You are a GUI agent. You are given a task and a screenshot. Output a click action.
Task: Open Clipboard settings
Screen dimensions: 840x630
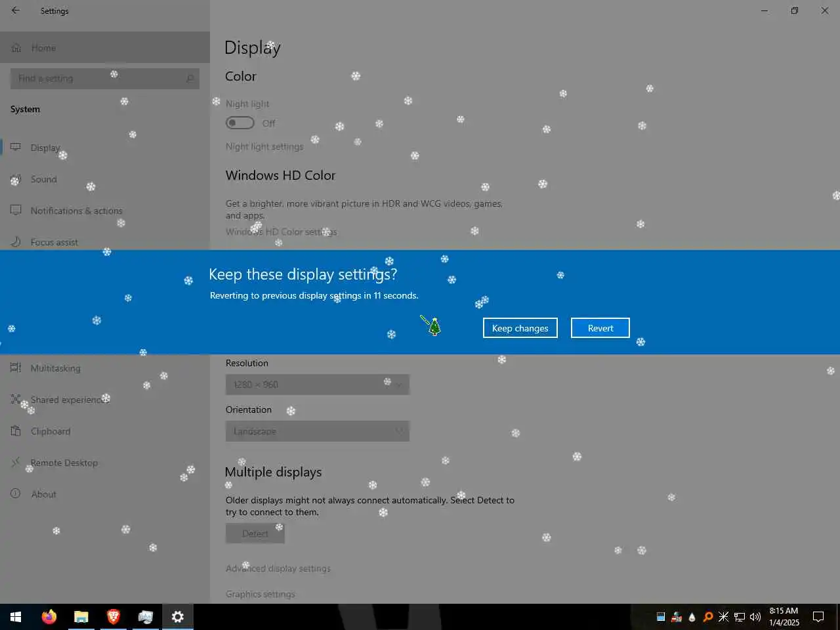pos(105,431)
